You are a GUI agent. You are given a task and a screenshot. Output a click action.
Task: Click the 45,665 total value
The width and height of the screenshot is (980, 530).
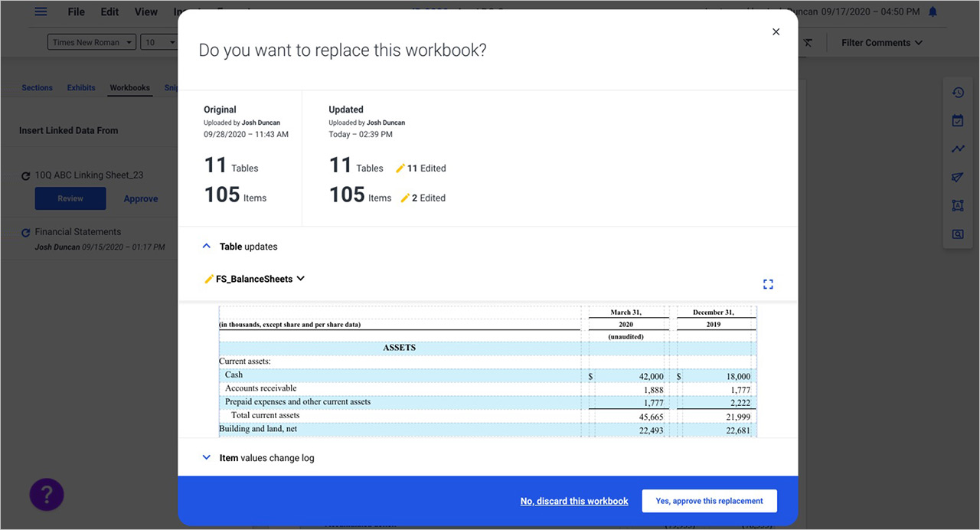(652, 417)
